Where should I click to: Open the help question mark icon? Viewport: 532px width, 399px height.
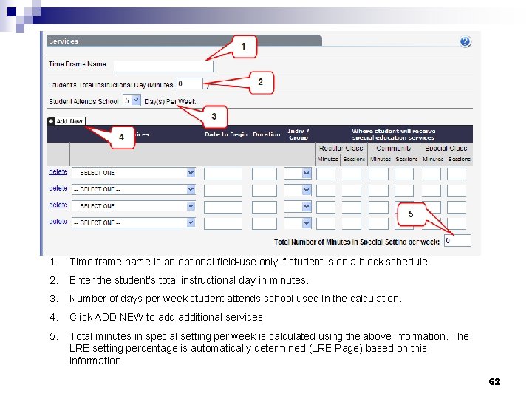tap(465, 42)
